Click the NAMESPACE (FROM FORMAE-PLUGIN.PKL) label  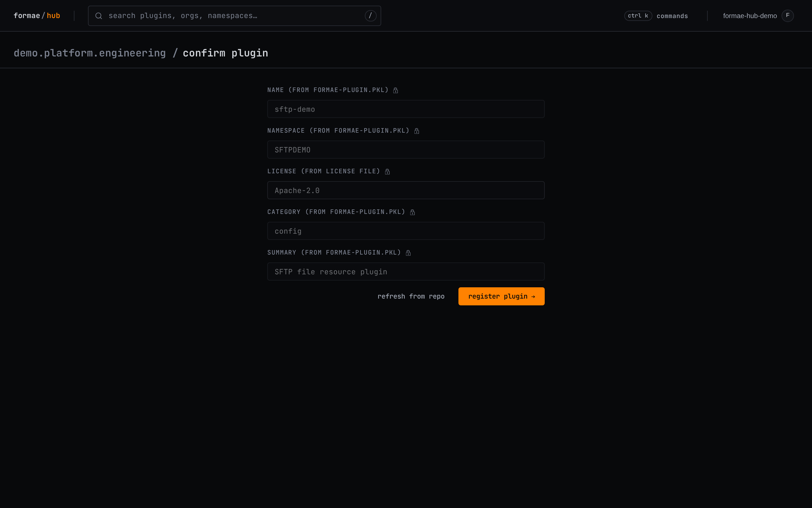(338, 131)
